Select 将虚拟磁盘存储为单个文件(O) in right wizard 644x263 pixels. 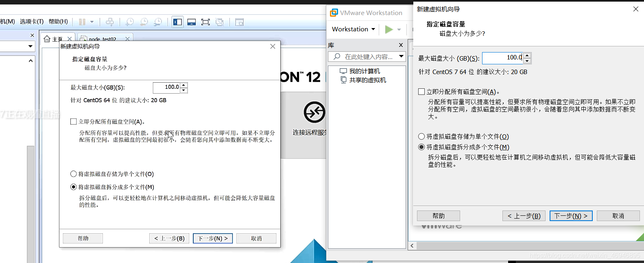[x=421, y=136]
